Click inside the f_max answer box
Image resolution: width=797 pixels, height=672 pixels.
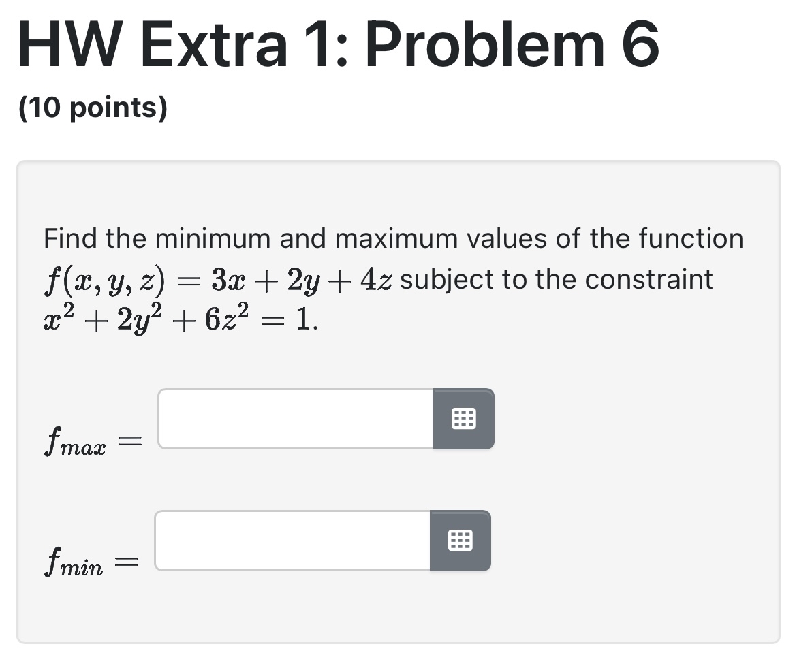[x=293, y=419]
